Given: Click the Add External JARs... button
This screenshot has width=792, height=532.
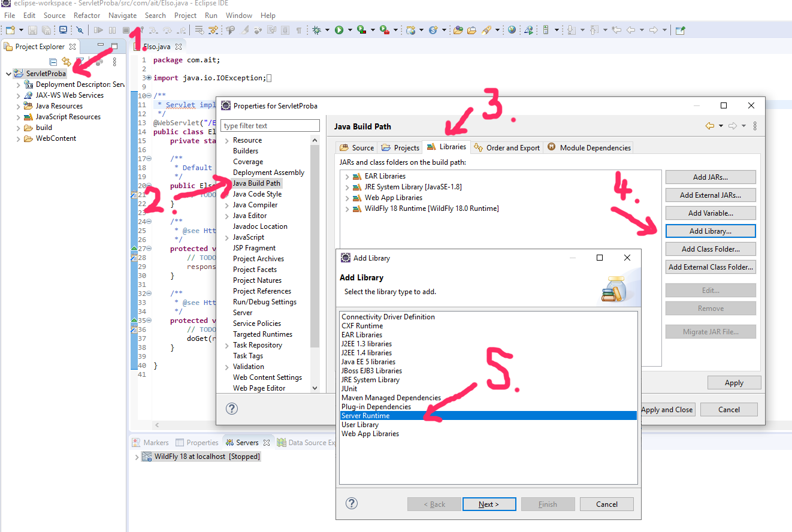Looking at the screenshot, I should (x=710, y=195).
